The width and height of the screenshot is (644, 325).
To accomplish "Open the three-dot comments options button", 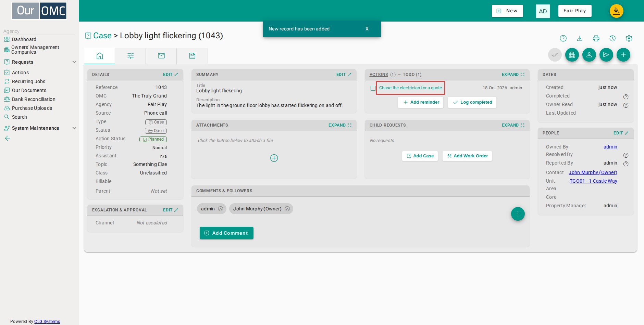I will coord(518,214).
